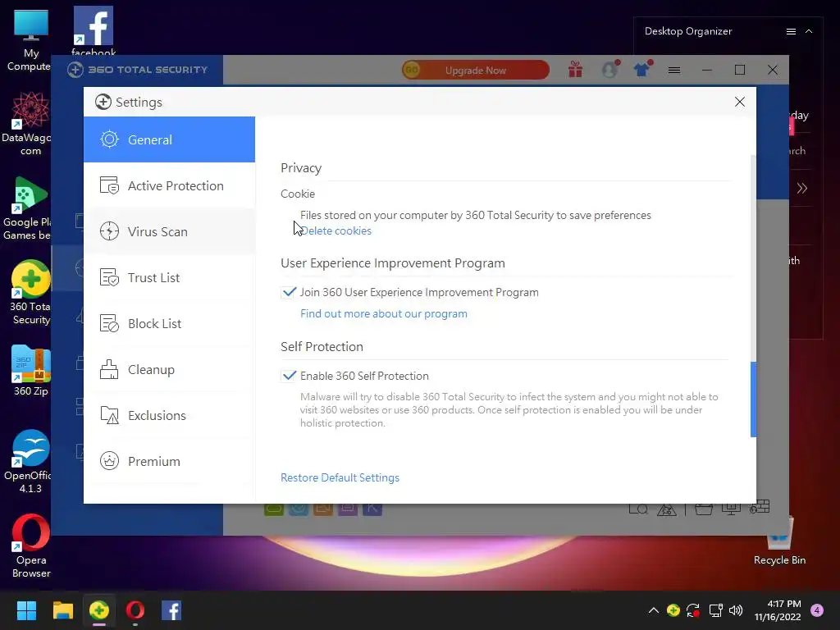Open the Trust List section
Image resolution: width=840 pixels, height=630 pixels.
click(169, 277)
